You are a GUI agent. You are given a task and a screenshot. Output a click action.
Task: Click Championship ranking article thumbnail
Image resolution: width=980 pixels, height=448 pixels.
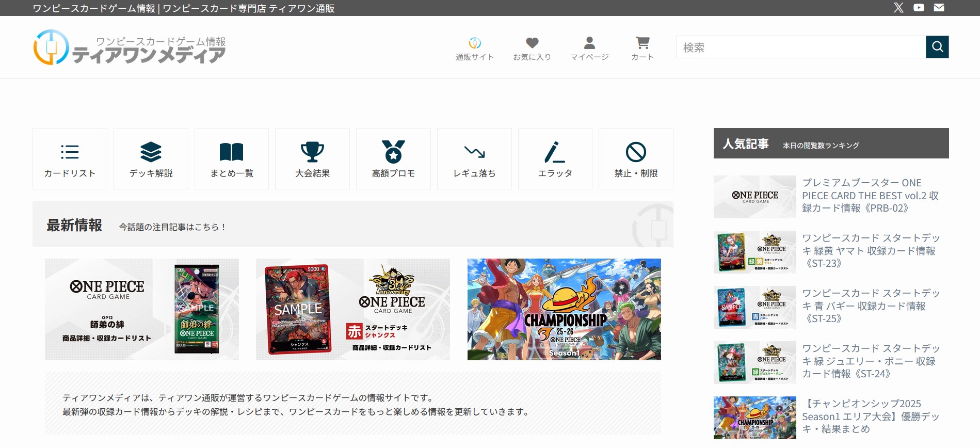point(755,418)
